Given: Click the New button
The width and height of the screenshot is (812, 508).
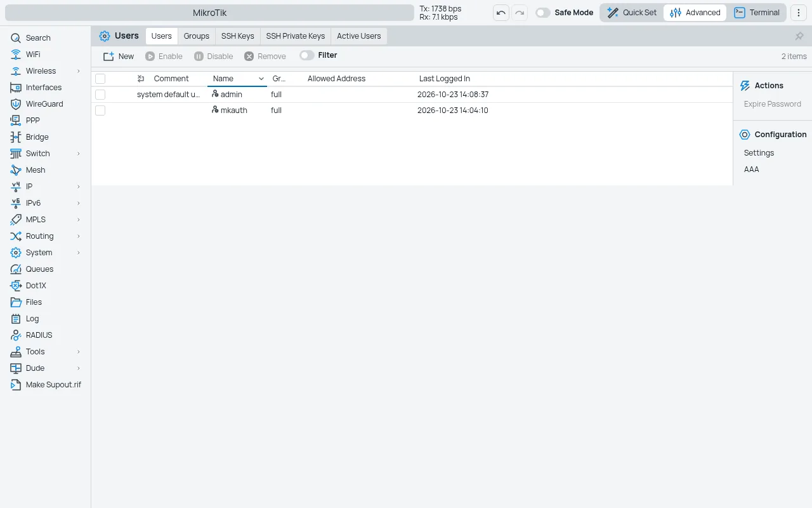Looking at the screenshot, I should [119, 57].
